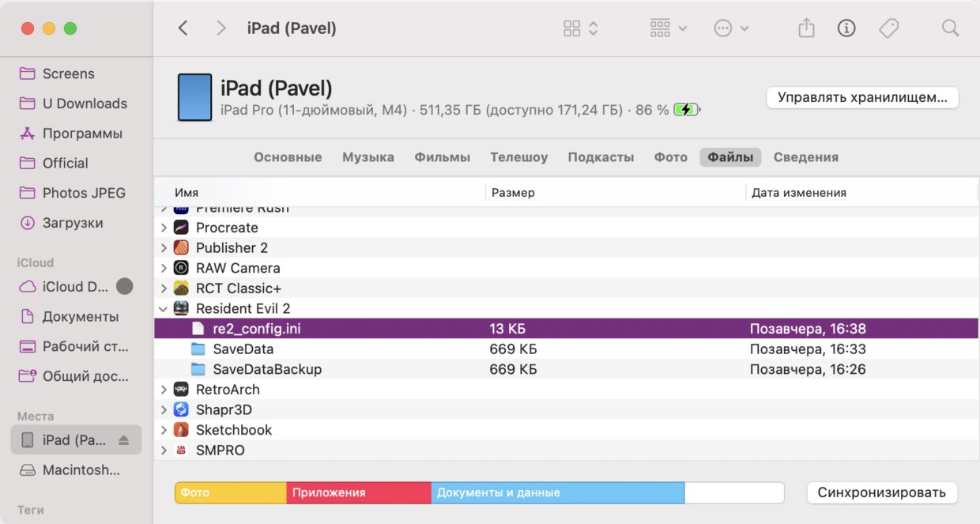The image size is (980, 524).
Task: Collapse the Resident Evil 2 row
Action: pos(164,308)
